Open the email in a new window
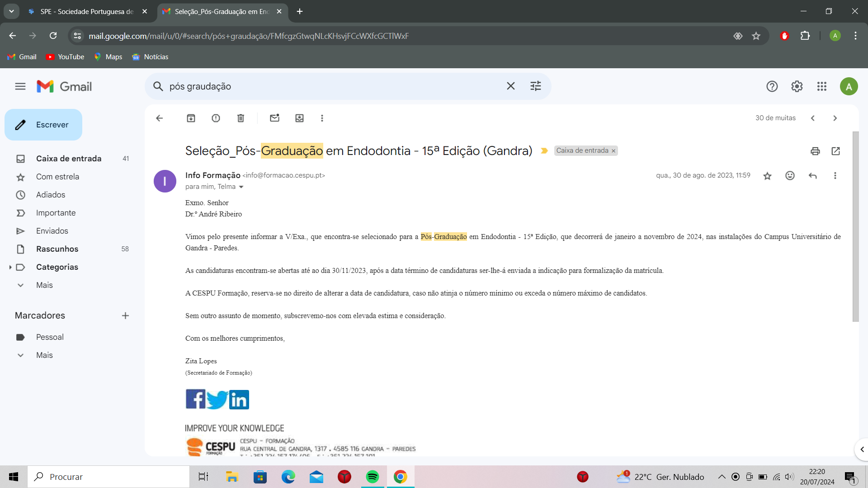The height and width of the screenshot is (488, 868). [x=835, y=151]
